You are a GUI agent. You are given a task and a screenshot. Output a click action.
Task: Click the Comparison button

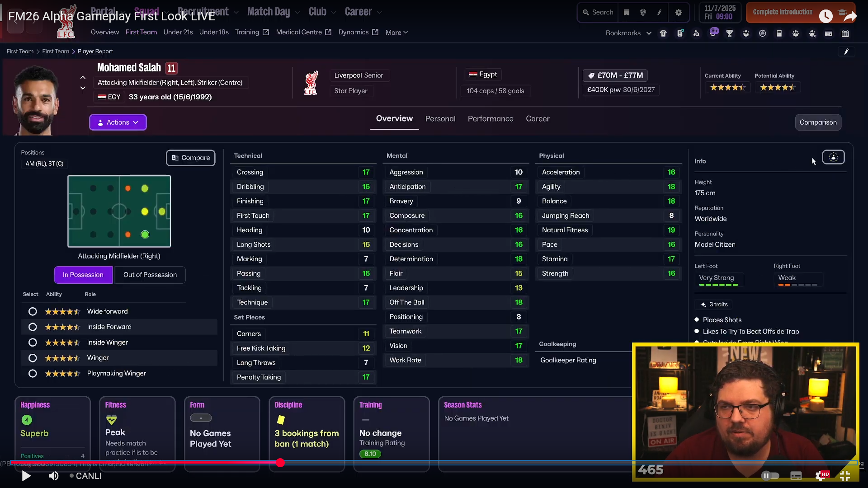click(818, 122)
